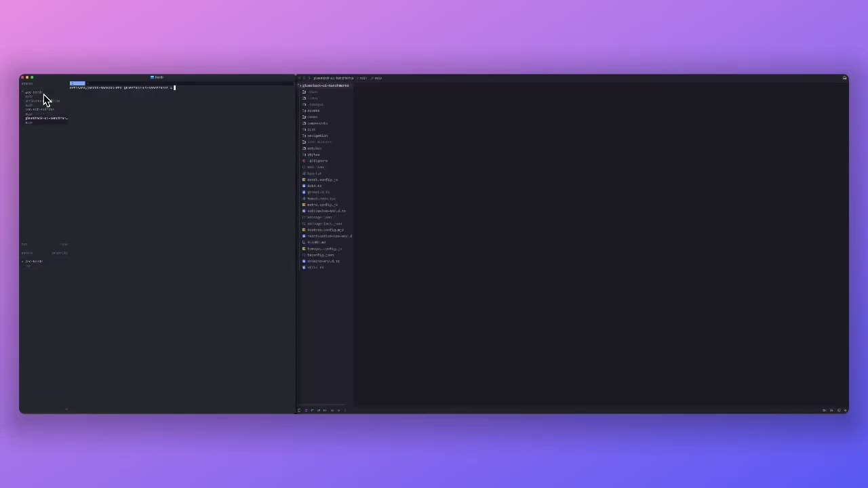Image resolution: width=868 pixels, height=488 pixels.
Task: Click project name in Zed title bar
Action: pyautogui.click(x=333, y=78)
